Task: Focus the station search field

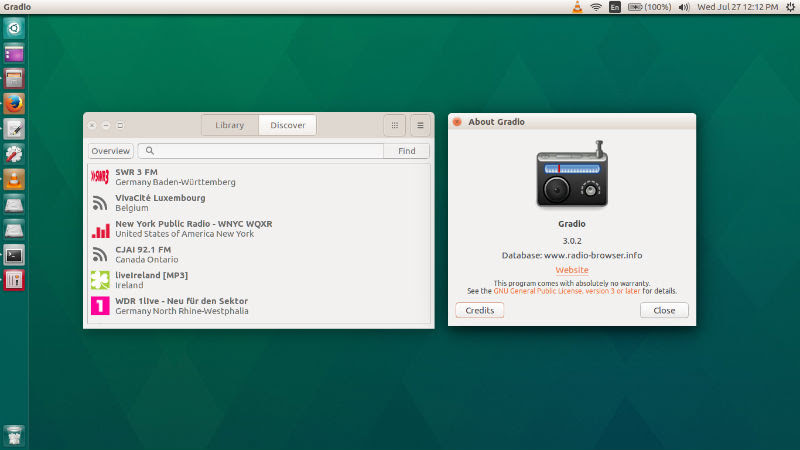Action: click(x=261, y=151)
